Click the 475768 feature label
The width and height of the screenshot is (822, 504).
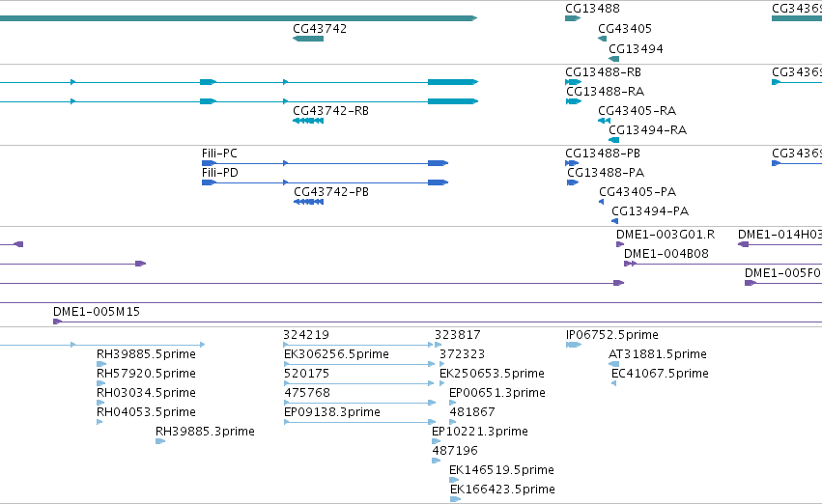coord(307,393)
